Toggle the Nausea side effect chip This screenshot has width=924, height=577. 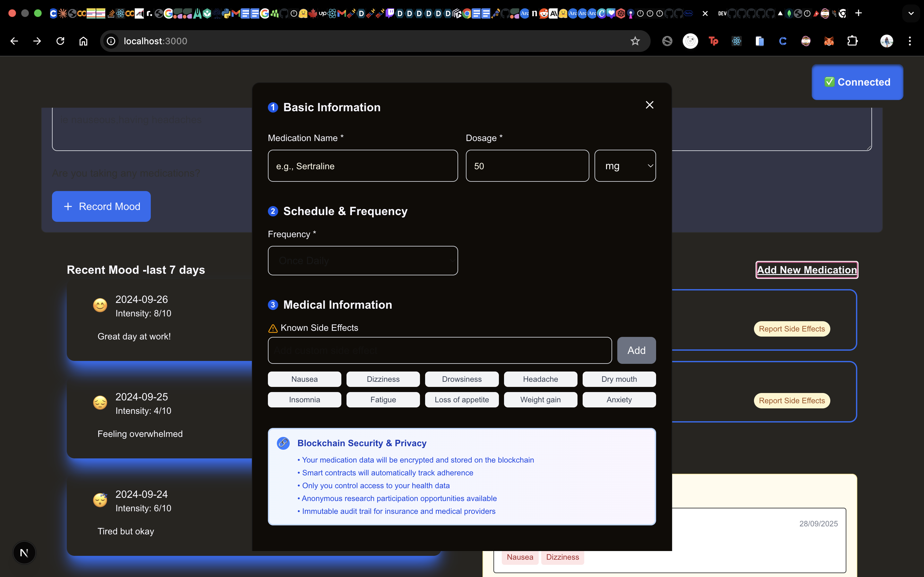pyautogui.click(x=304, y=379)
